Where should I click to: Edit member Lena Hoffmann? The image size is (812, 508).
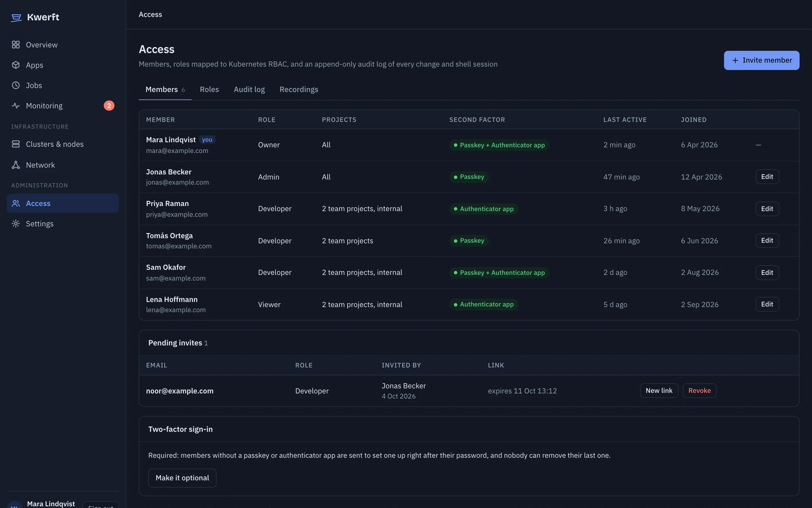[767, 305]
